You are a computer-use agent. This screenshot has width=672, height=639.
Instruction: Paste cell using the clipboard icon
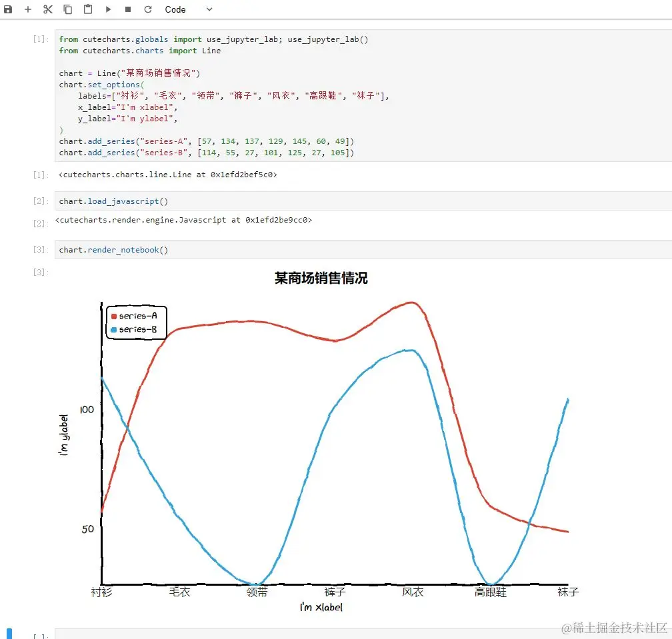(x=88, y=9)
